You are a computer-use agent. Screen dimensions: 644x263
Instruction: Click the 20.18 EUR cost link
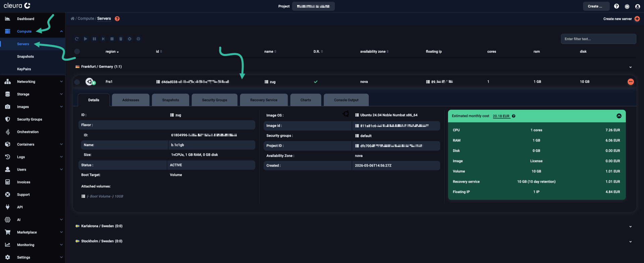tap(501, 116)
